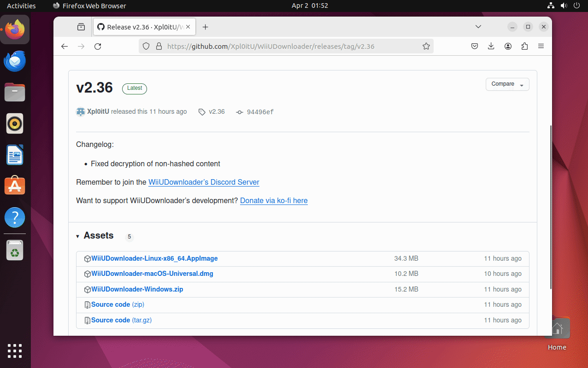The height and width of the screenshot is (368, 588).
Task: Open Rhythmbox music player from dock
Action: click(15, 123)
